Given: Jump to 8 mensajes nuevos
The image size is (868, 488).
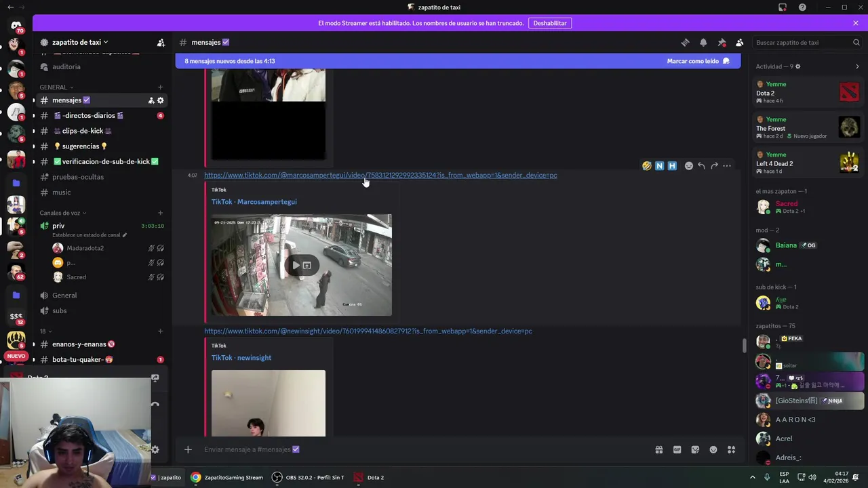Looking at the screenshot, I should click(x=230, y=61).
